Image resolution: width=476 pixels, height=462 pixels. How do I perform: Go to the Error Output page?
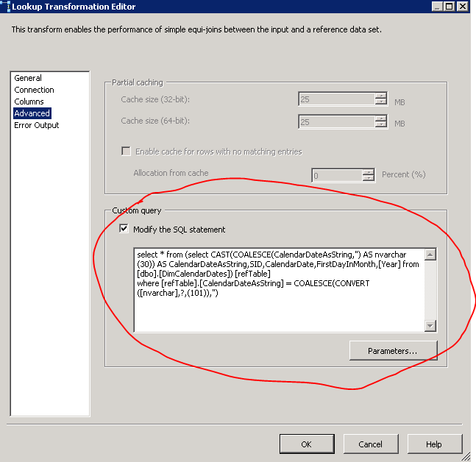[37, 125]
